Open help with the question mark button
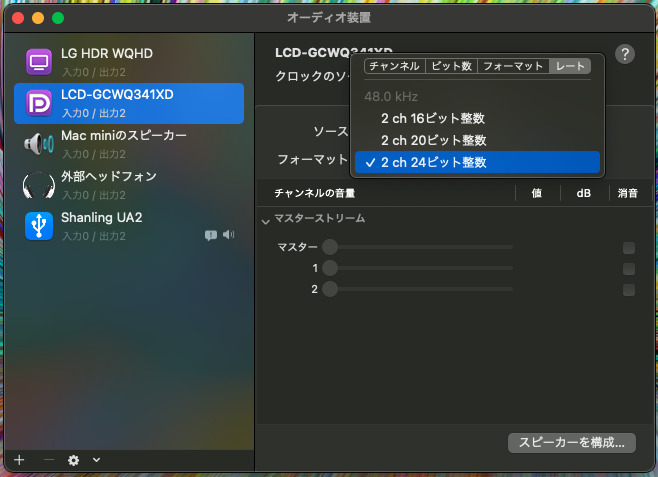 (x=624, y=54)
